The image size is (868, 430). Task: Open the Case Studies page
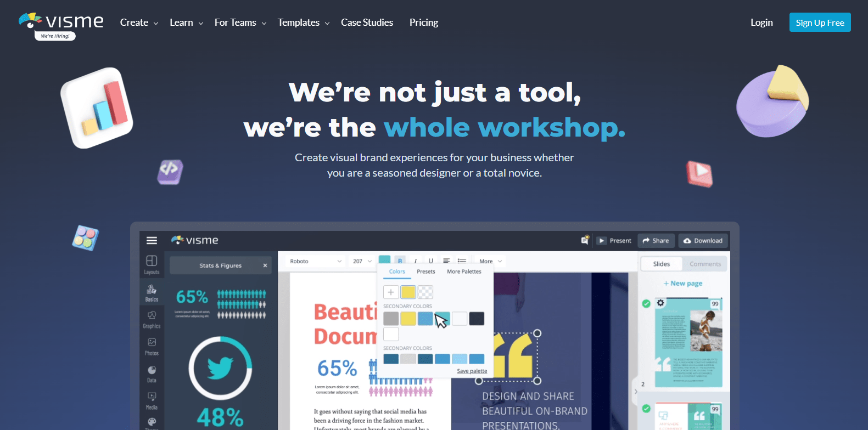click(x=367, y=22)
